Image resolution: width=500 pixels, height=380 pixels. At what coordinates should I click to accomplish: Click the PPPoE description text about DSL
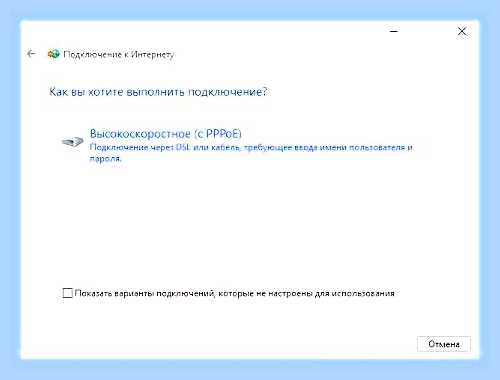(x=251, y=153)
